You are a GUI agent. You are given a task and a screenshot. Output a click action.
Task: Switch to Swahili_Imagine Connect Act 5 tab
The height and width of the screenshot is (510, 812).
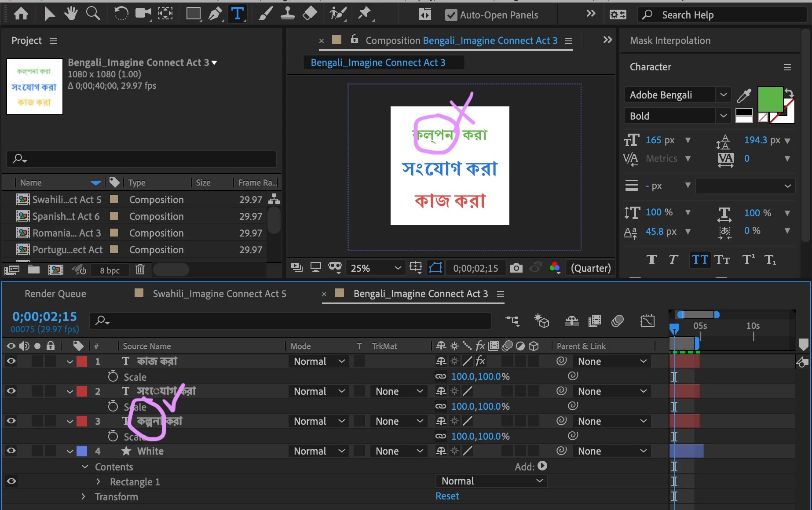pyautogui.click(x=219, y=294)
